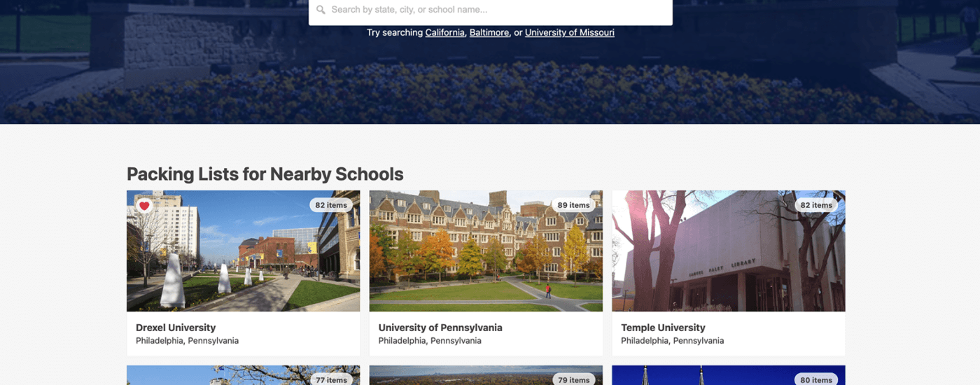
Task: Click the 80 items badge
Action: click(816, 379)
